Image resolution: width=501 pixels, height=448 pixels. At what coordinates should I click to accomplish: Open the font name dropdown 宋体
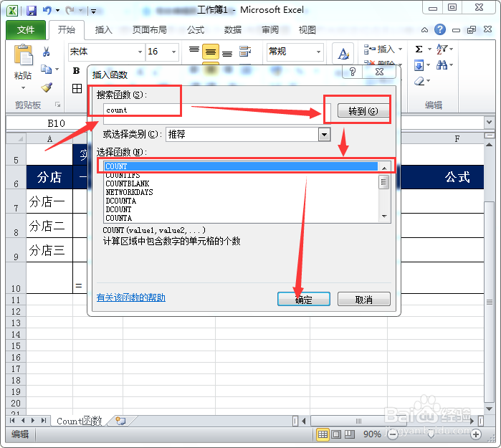point(140,52)
